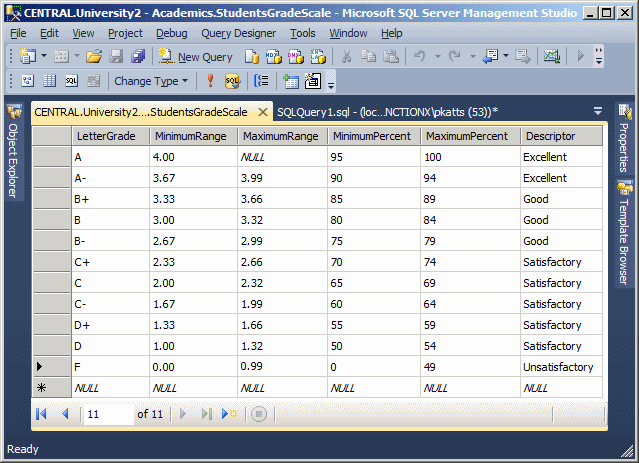Open the Change Type dropdown
Image resolution: width=639 pixels, height=463 pixels.
coord(151,81)
